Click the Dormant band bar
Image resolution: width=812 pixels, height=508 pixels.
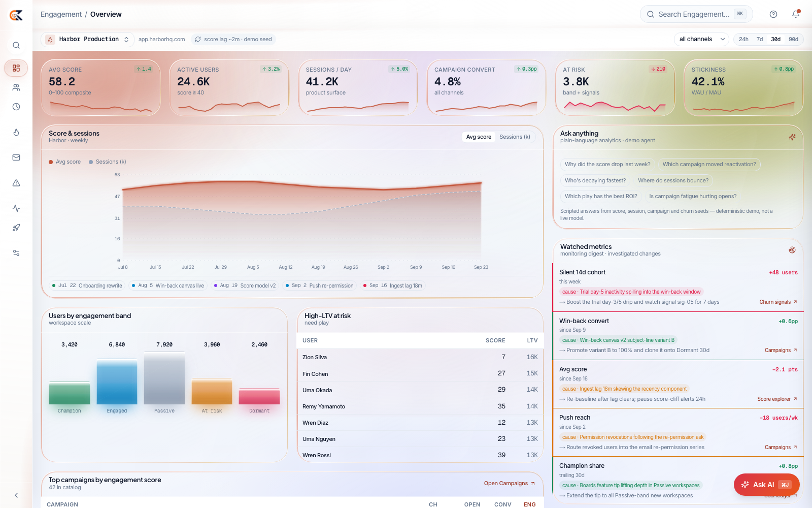point(259,397)
